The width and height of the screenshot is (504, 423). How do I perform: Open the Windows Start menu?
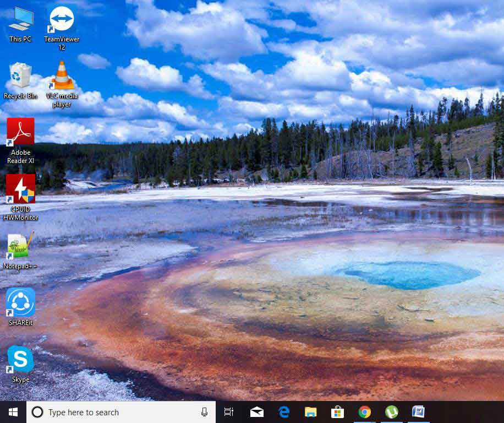(13, 412)
